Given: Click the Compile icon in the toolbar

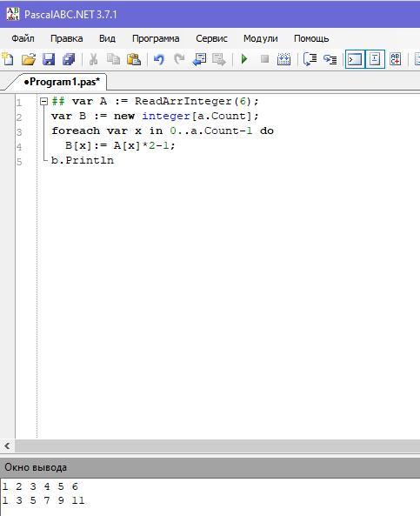Looking at the screenshot, I should coord(283,59).
